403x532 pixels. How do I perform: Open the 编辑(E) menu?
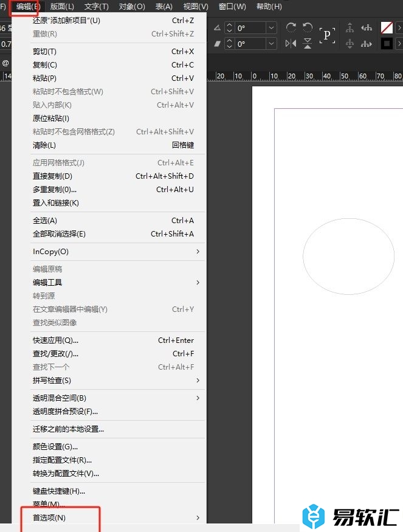(28, 7)
